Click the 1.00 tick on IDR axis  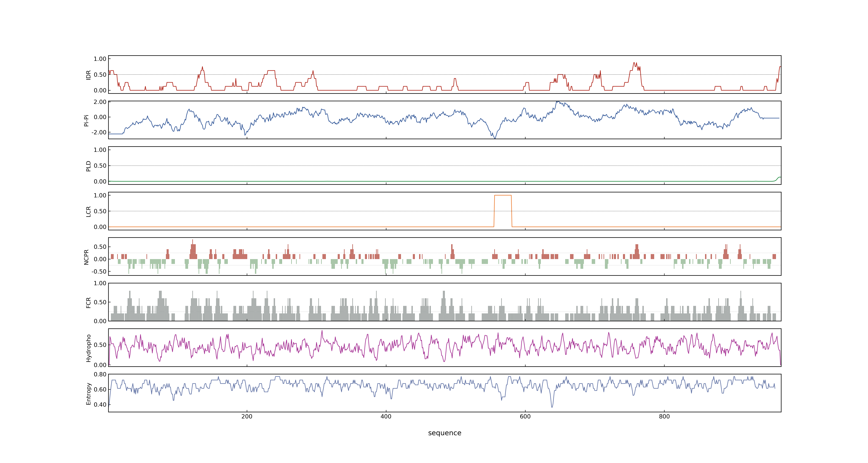click(x=100, y=59)
